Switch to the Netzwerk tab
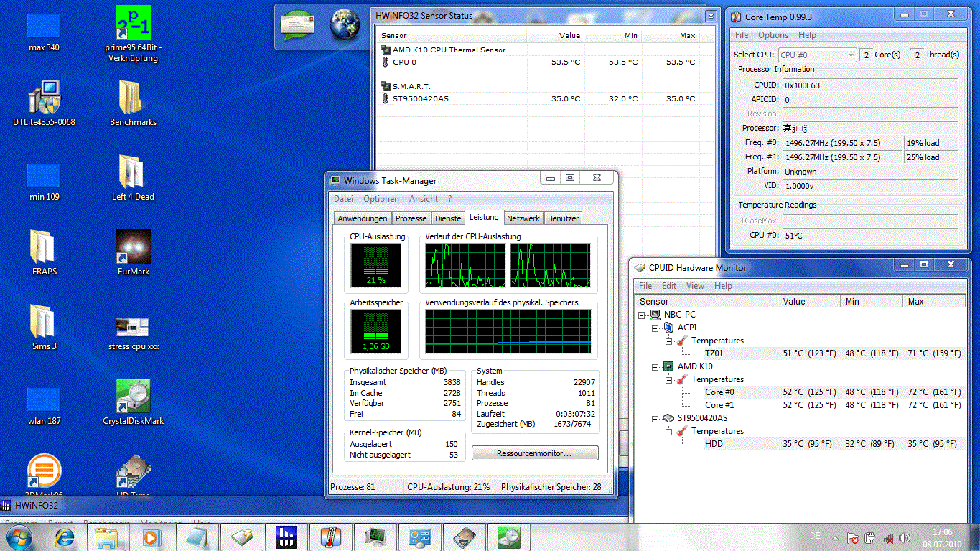 (523, 218)
